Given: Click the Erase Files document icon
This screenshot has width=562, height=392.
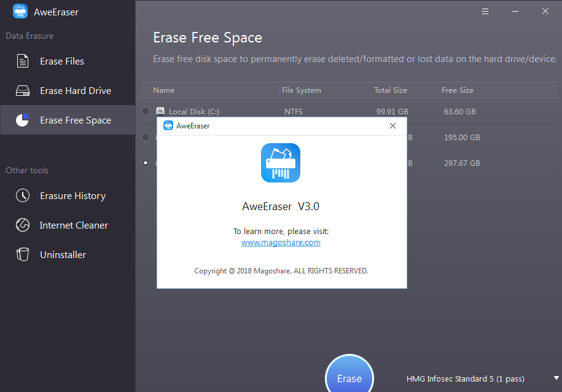Looking at the screenshot, I should point(23,61).
